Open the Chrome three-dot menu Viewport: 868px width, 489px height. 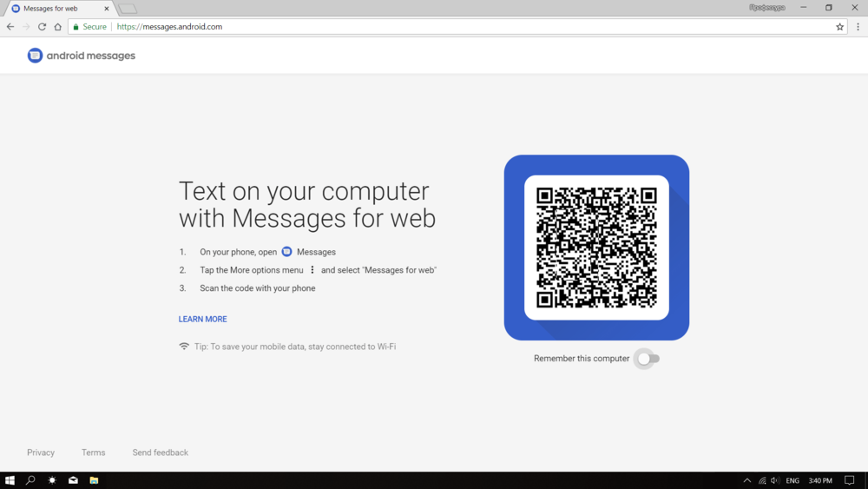pos(858,27)
